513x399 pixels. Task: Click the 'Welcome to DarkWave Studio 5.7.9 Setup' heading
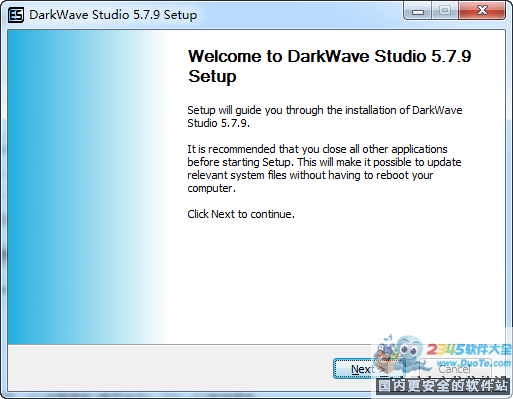tap(329, 66)
